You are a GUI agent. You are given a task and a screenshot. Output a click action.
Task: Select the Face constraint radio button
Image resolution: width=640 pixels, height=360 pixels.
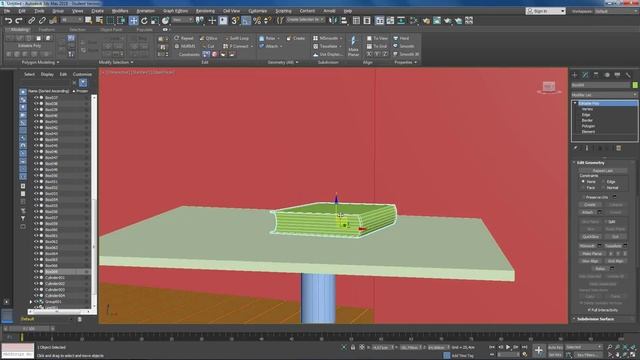pyautogui.click(x=583, y=187)
